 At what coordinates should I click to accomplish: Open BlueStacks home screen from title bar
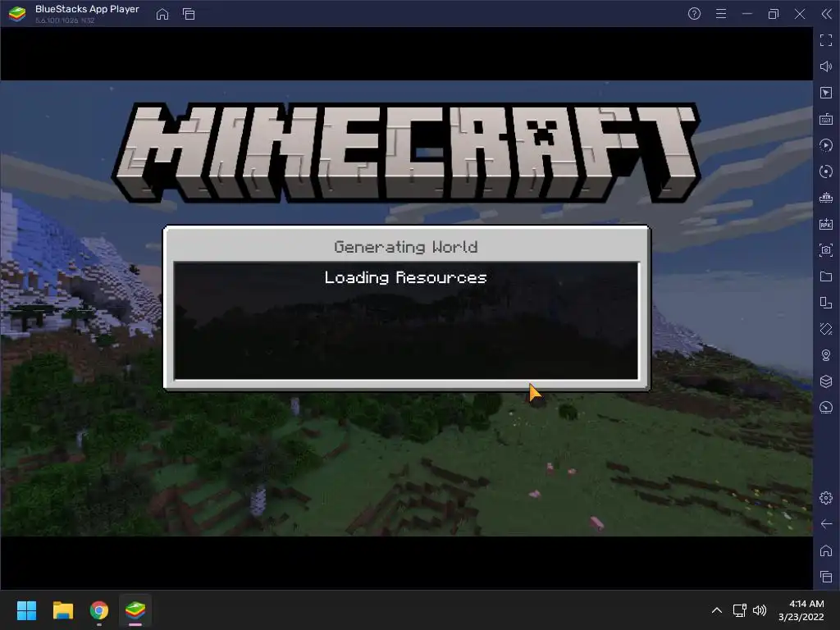point(162,14)
